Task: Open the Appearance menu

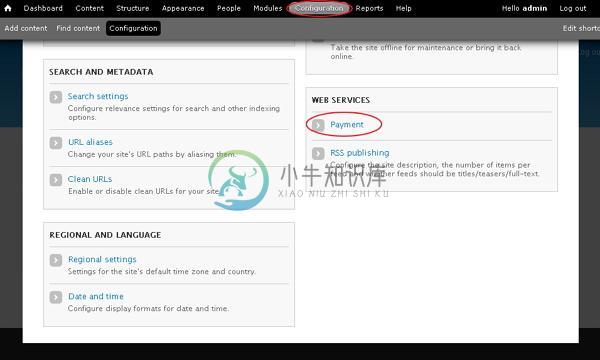Action: click(183, 8)
